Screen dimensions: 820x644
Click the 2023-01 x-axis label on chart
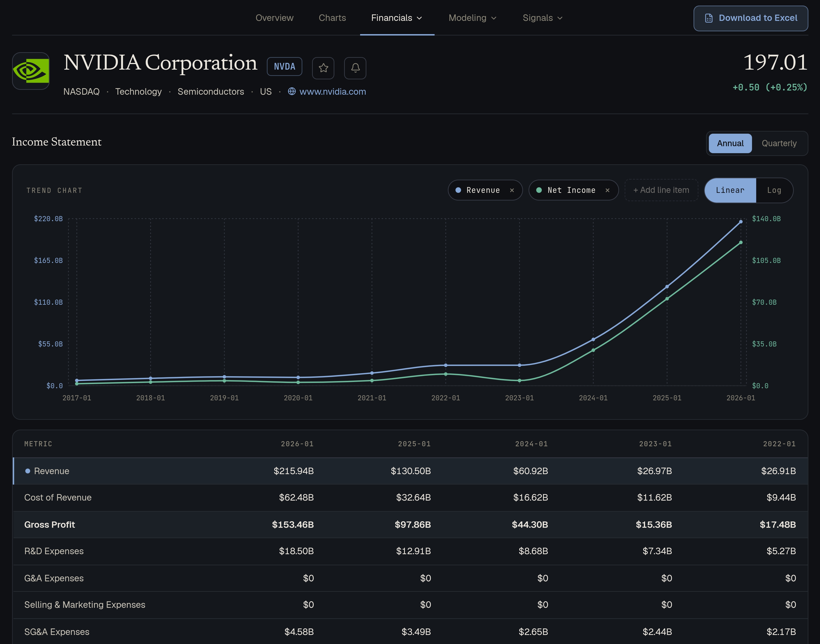(519, 398)
